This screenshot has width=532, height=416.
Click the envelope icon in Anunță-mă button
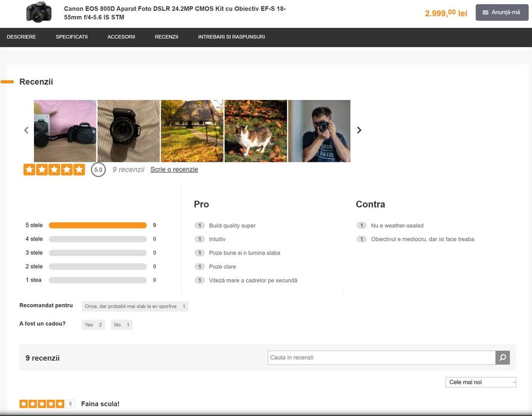(486, 12)
